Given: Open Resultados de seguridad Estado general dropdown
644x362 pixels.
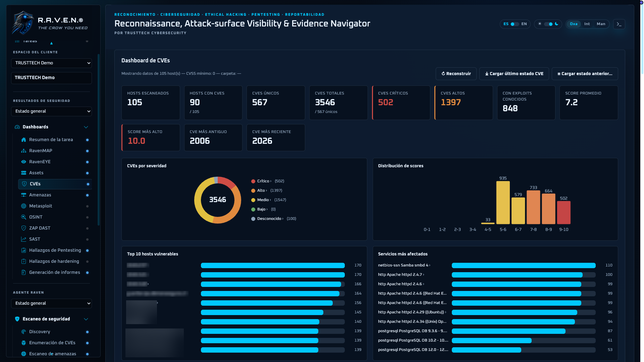Looking at the screenshot, I should [x=51, y=111].
